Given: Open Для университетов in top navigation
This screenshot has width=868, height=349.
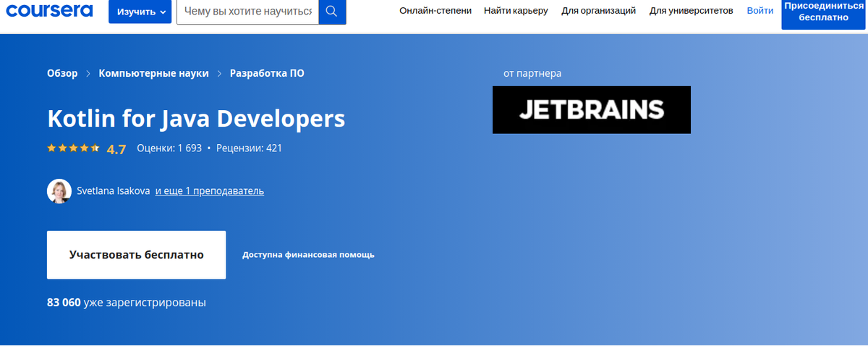Looking at the screenshot, I should pos(691,11).
